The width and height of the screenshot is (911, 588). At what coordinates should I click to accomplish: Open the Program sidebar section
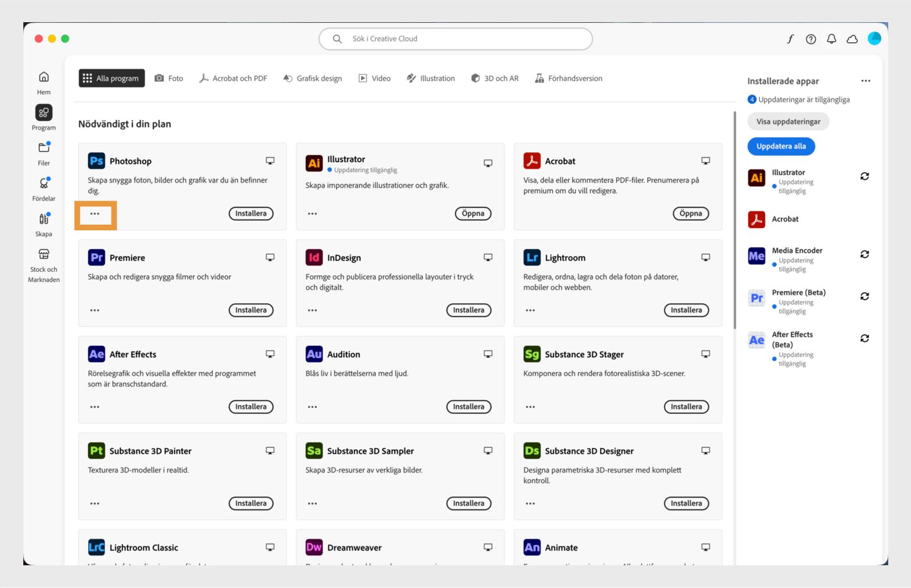[x=44, y=113]
